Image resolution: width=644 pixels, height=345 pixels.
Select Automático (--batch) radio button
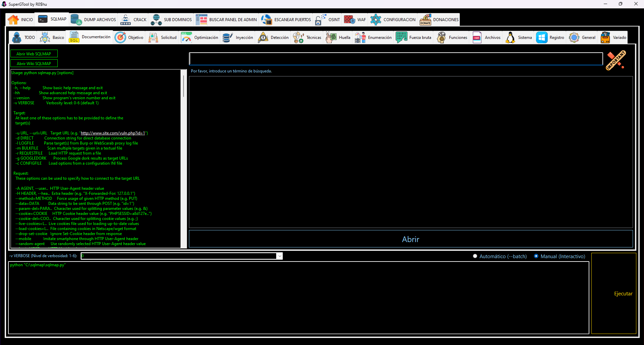click(x=475, y=256)
